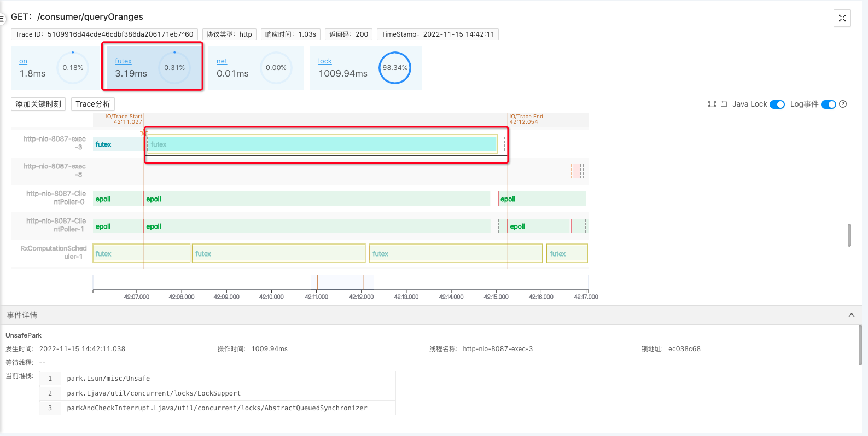Click the http-nio-8087-exec-8 thread row label
The height and width of the screenshot is (436, 868).
tap(54, 170)
